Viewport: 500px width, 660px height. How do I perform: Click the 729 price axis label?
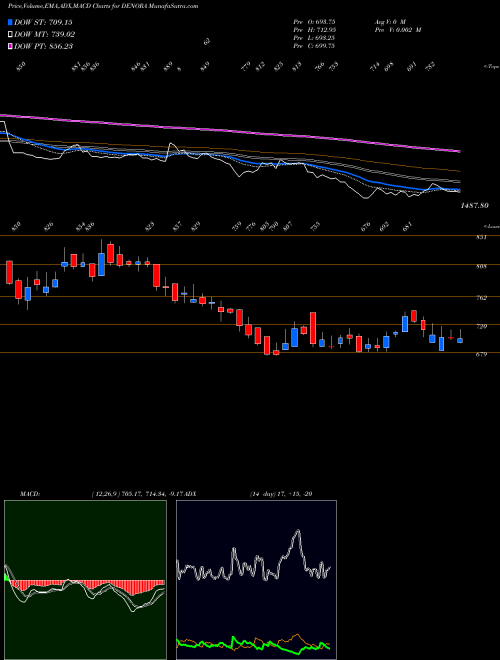(x=482, y=326)
